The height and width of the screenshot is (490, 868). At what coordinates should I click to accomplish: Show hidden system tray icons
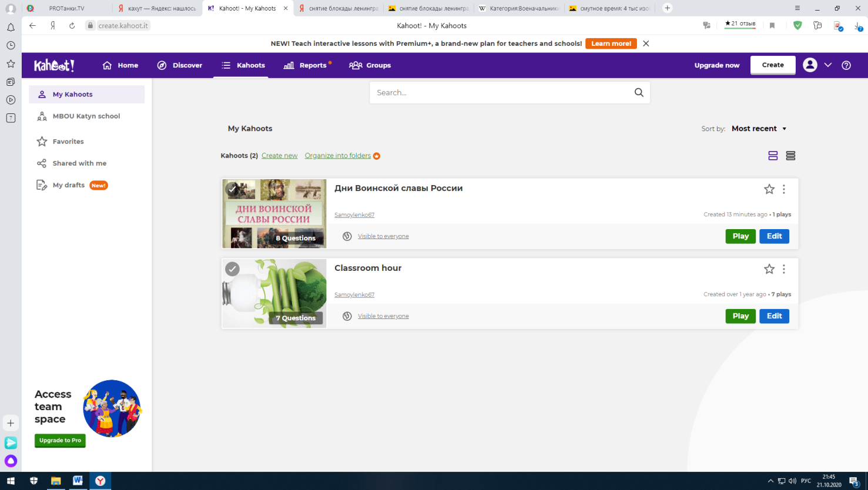(770, 481)
